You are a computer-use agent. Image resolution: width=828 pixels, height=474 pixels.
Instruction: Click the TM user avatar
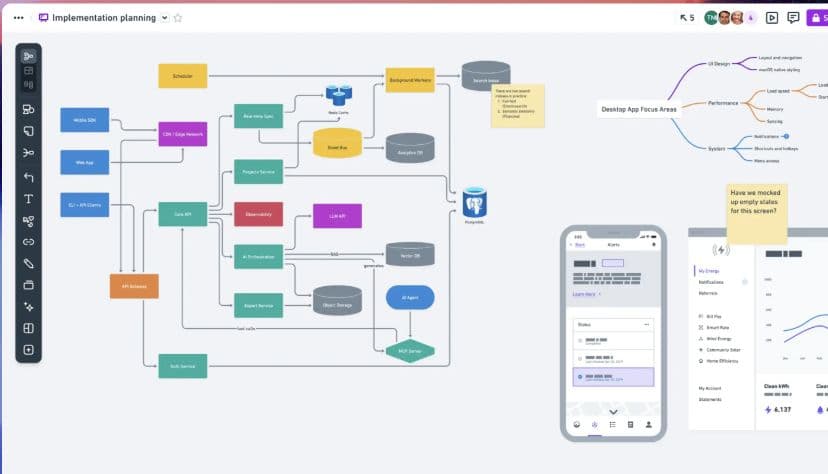(711, 18)
